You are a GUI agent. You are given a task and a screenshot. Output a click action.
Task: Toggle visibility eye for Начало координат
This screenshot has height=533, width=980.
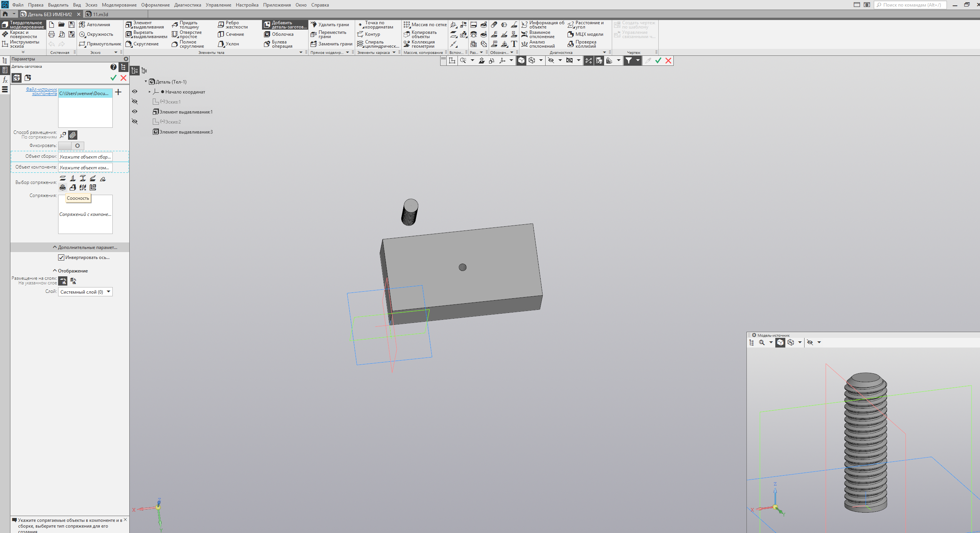click(x=135, y=92)
